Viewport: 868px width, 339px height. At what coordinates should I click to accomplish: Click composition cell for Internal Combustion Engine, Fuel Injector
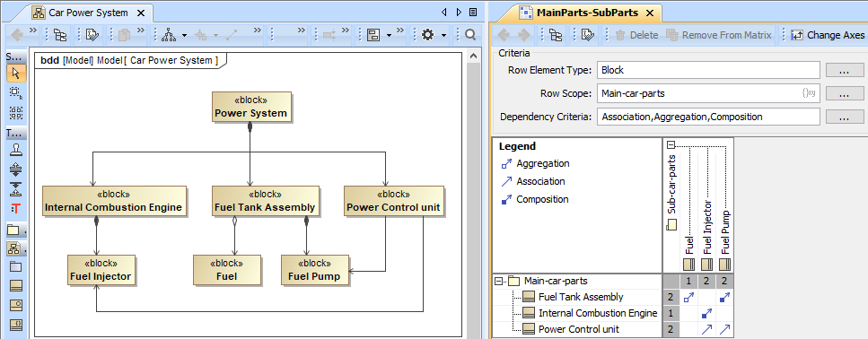click(707, 314)
